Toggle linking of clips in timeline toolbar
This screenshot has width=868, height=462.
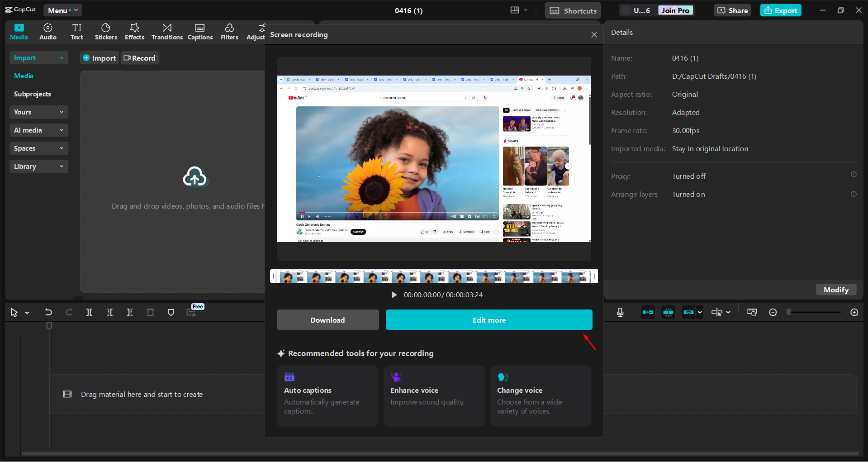click(689, 312)
